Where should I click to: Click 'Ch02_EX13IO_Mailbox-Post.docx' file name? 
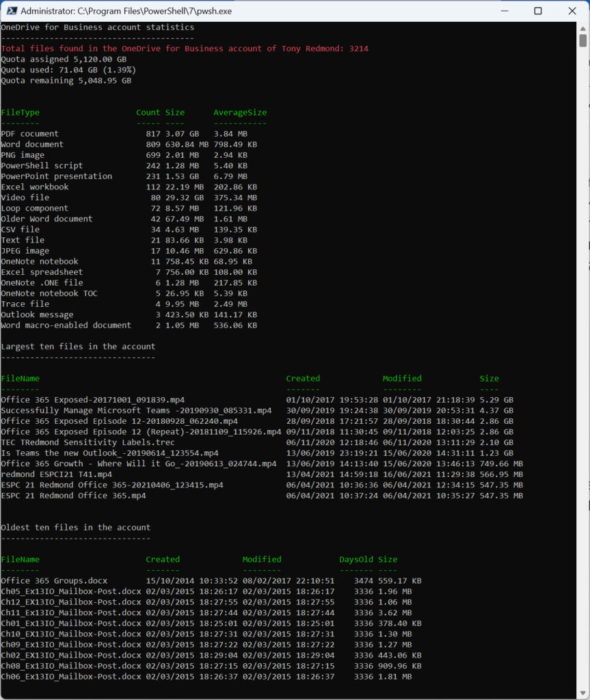tap(71, 656)
